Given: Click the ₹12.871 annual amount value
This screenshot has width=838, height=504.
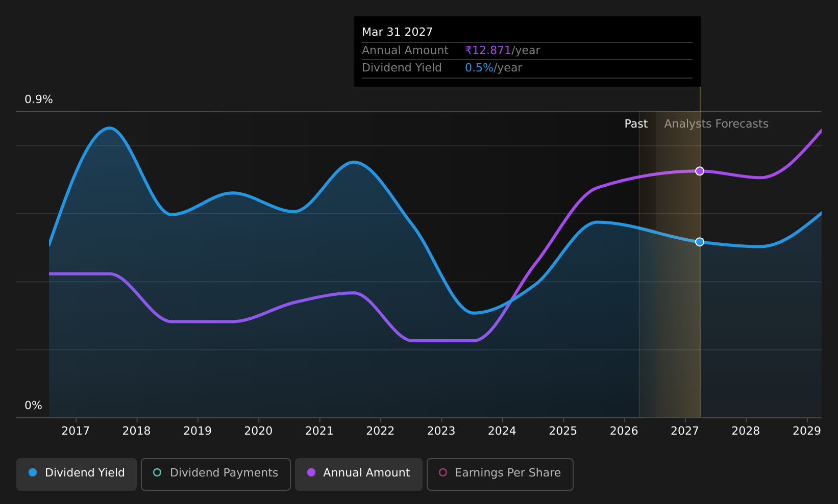Looking at the screenshot, I should (488, 51).
